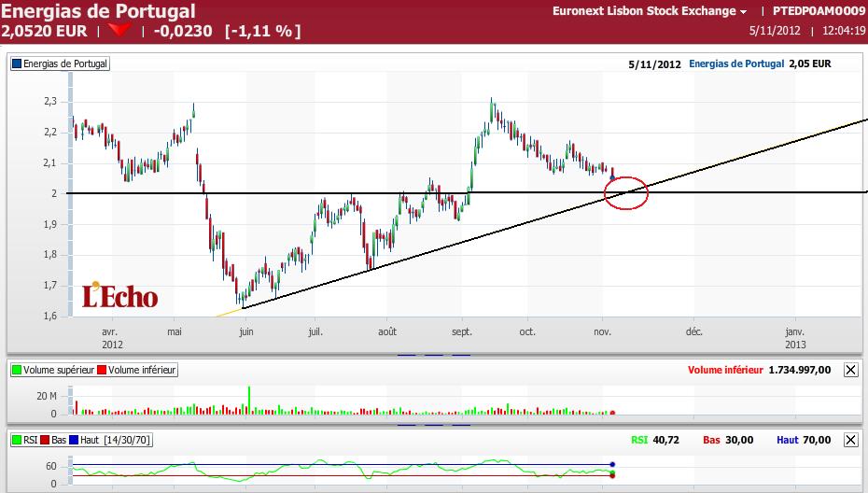868x493 pixels.
Task: Click the 'déc.' label on the time axis
Action: pos(693,331)
